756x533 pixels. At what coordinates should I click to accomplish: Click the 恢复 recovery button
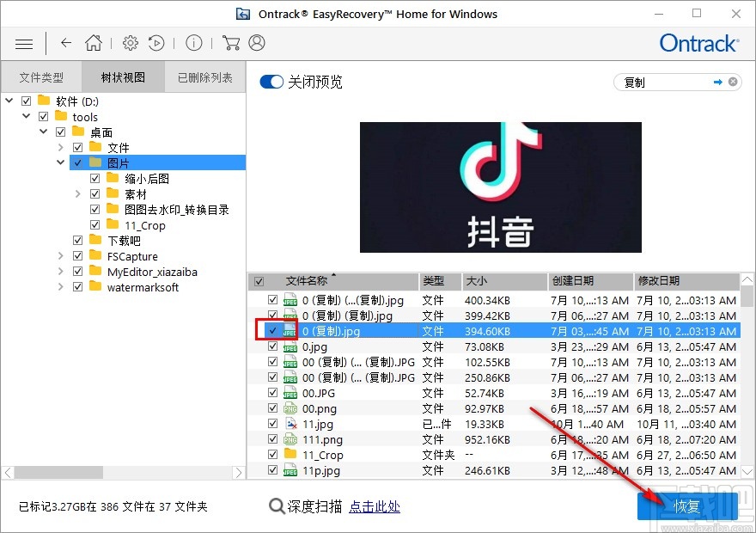coord(687,507)
